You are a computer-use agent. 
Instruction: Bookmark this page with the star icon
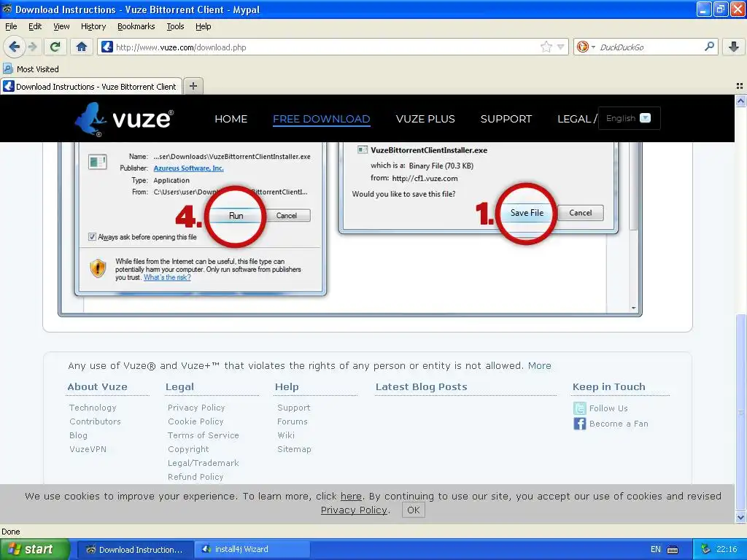tap(546, 47)
